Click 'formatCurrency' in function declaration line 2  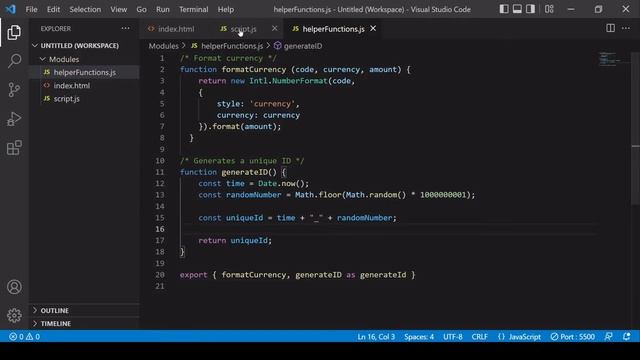click(253, 69)
